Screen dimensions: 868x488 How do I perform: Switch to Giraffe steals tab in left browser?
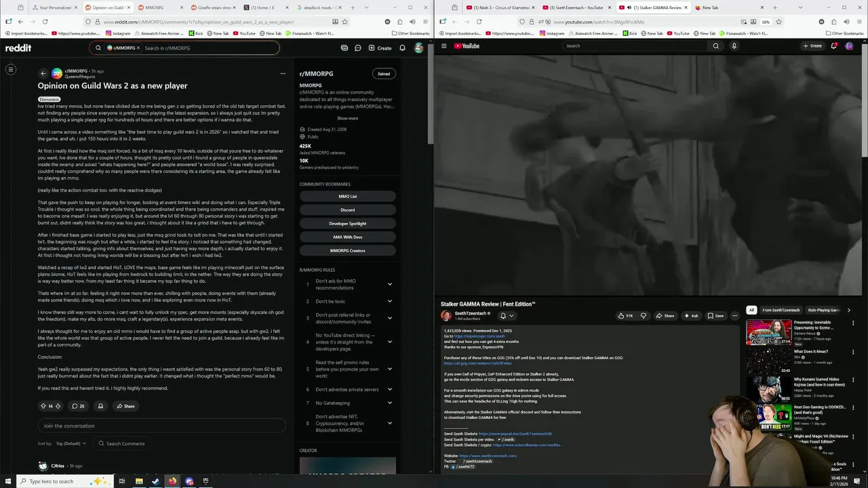point(213,7)
